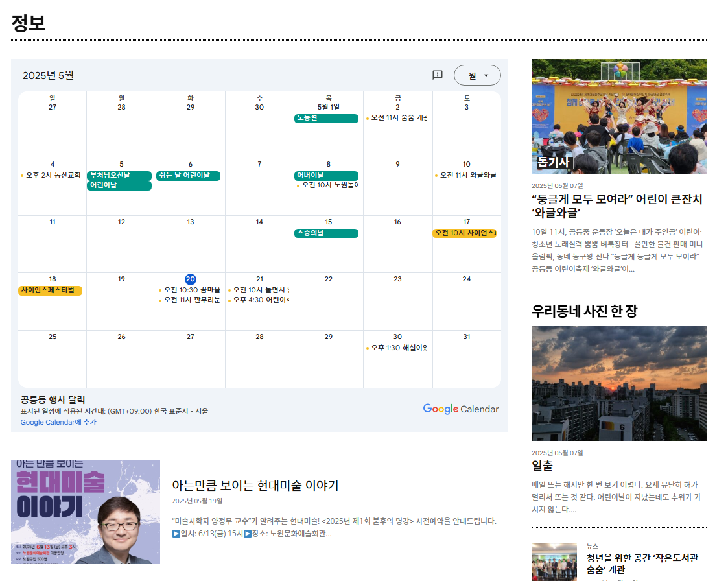Select the 어버이날 event
The image size is (728, 581).
pyautogui.click(x=326, y=176)
